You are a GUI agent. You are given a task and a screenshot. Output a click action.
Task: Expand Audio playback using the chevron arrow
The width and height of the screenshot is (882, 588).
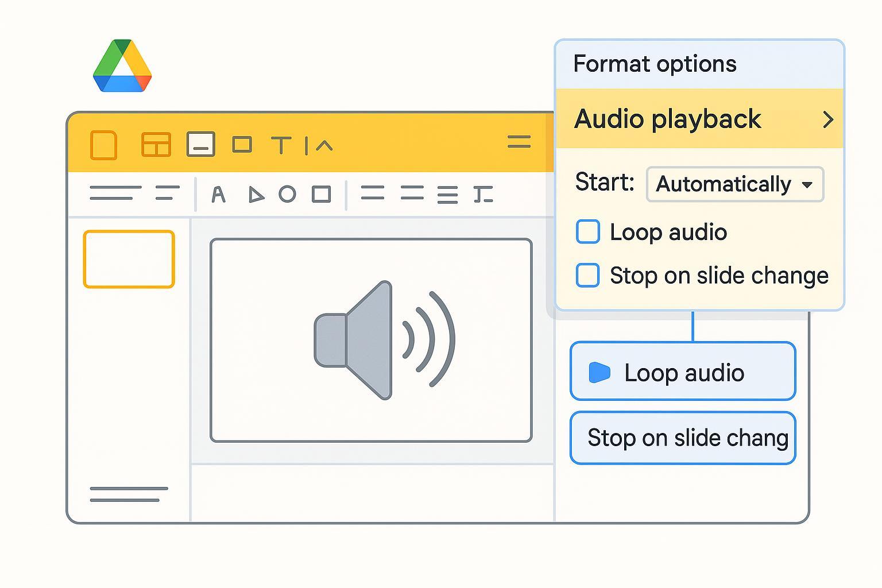click(x=827, y=119)
